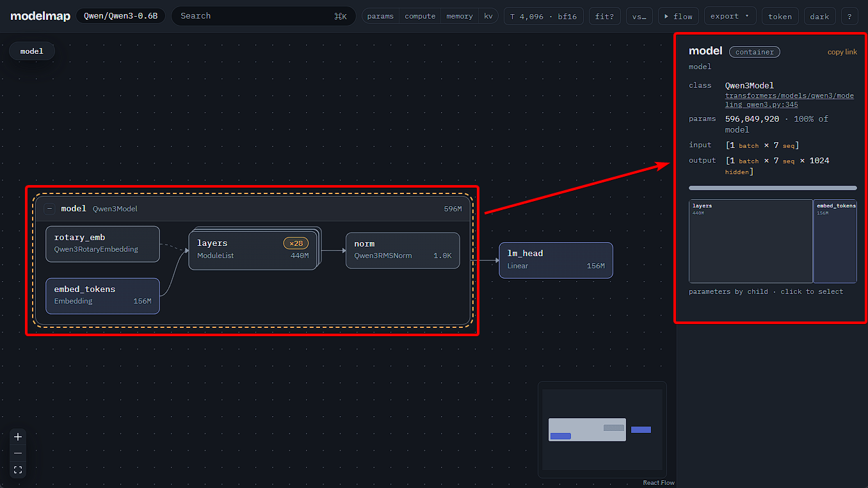The width and height of the screenshot is (868, 488).
Task: Click the params value 596,049,920
Action: (x=751, y=118)
